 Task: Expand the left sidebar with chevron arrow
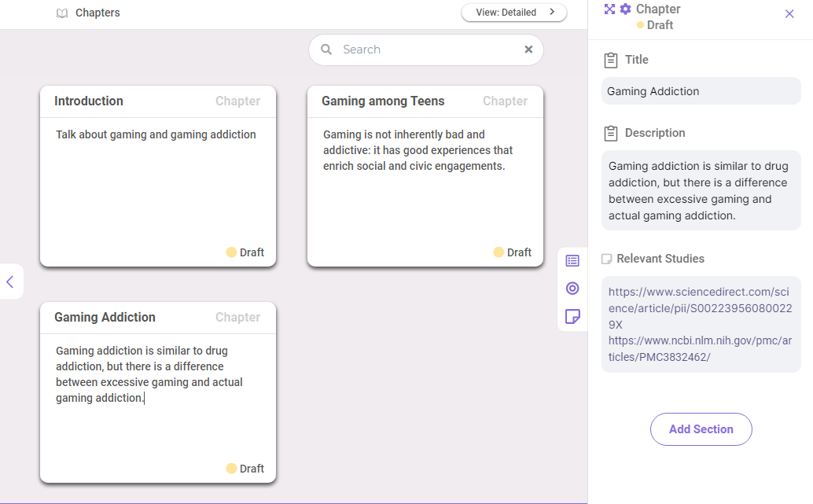click(x=10, y=281)
